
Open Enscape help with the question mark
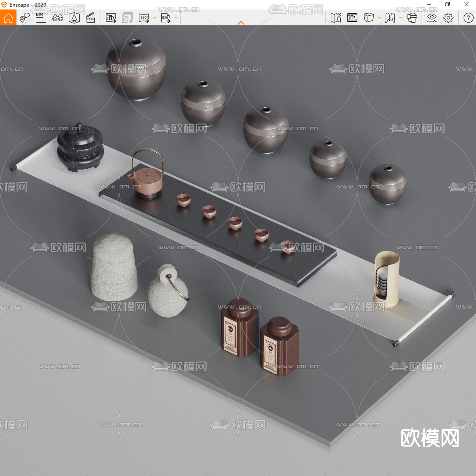pos(468,18)
